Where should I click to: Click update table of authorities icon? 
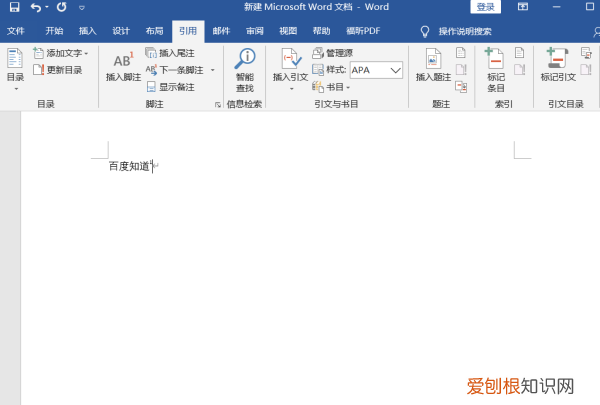[586, 70]
